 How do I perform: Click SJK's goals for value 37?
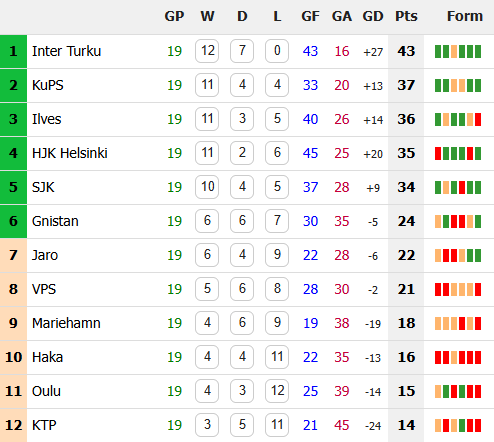point(310,187)
